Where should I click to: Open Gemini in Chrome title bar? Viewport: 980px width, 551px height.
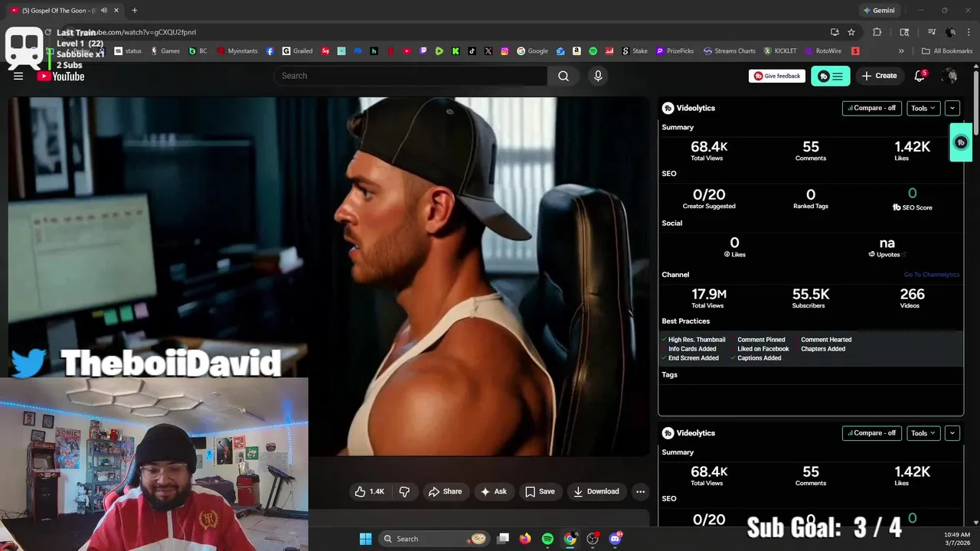(878, 10)
